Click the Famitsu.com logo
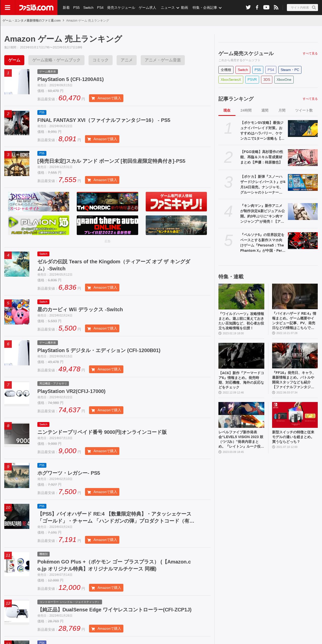 [x=36, y=8]
